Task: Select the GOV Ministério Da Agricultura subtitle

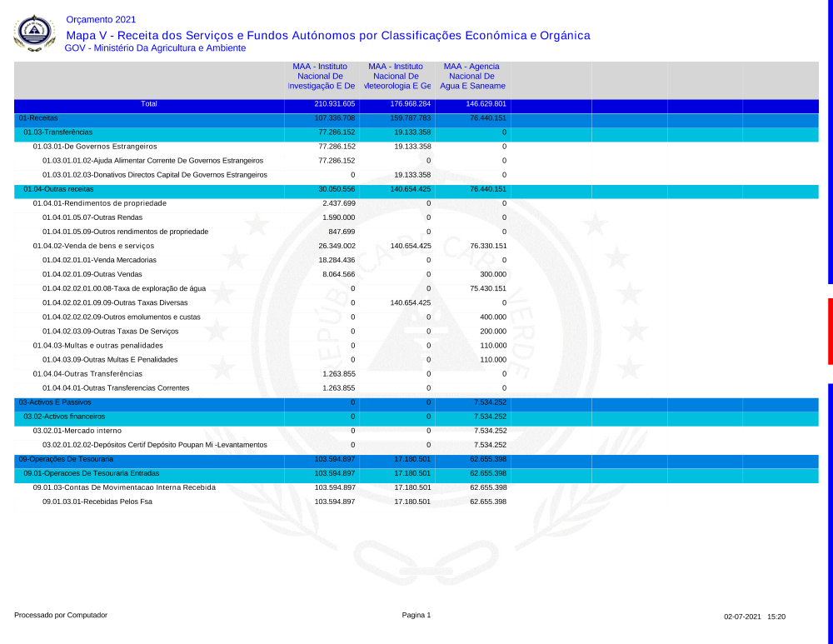Action: [x=155, y=48]
